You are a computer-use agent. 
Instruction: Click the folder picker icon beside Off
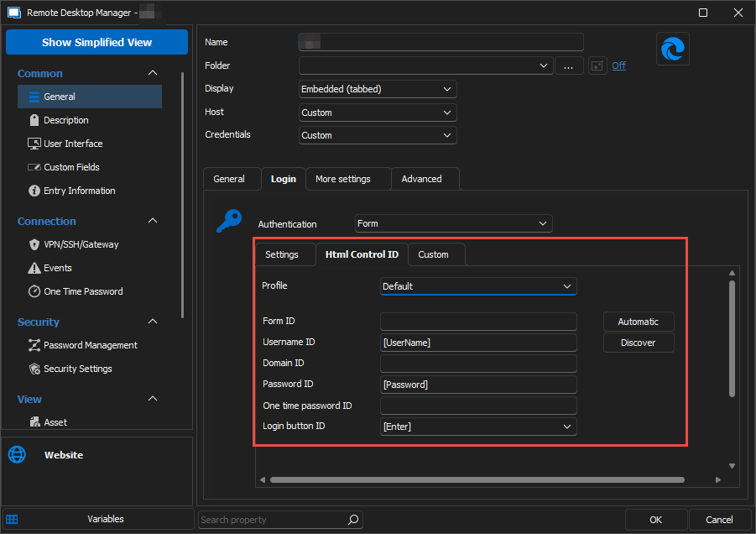[597, 65]
